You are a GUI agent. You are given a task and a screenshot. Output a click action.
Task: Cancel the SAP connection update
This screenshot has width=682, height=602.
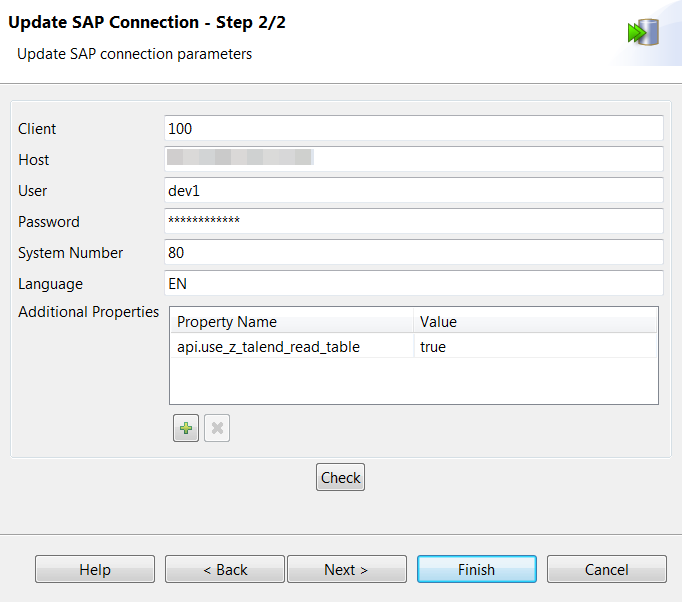pos(606,569)
